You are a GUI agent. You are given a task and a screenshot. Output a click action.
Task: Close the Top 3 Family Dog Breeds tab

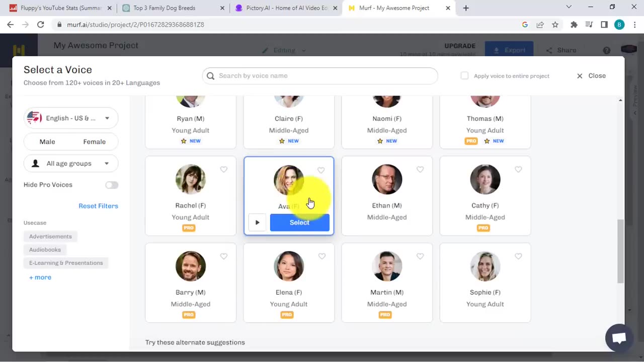click(222, 8)
